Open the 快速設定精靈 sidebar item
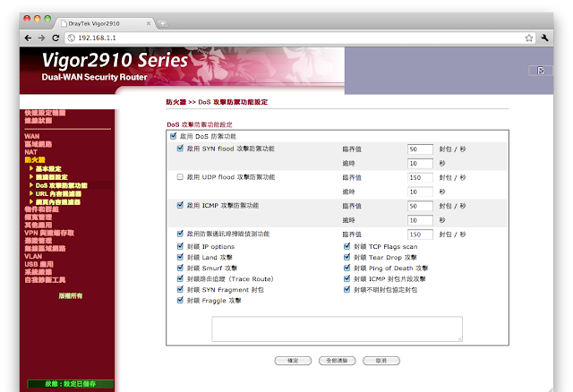This screenshot has width=573, height=392. pos(45,113)
